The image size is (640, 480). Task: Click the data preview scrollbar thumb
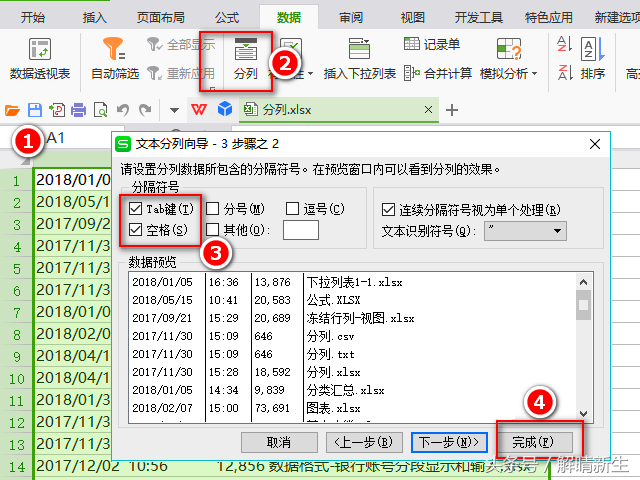pyautogui.click(x=583, y=305)
